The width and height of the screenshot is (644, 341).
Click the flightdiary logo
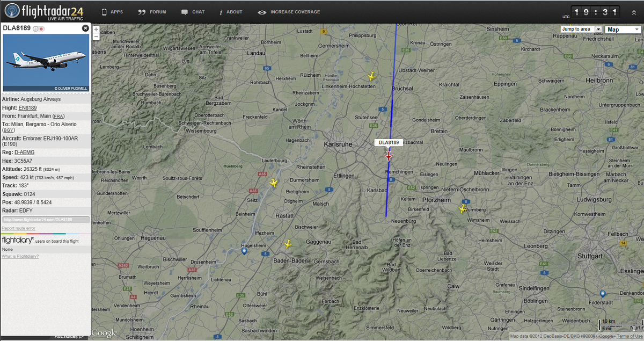coord(18,240)
